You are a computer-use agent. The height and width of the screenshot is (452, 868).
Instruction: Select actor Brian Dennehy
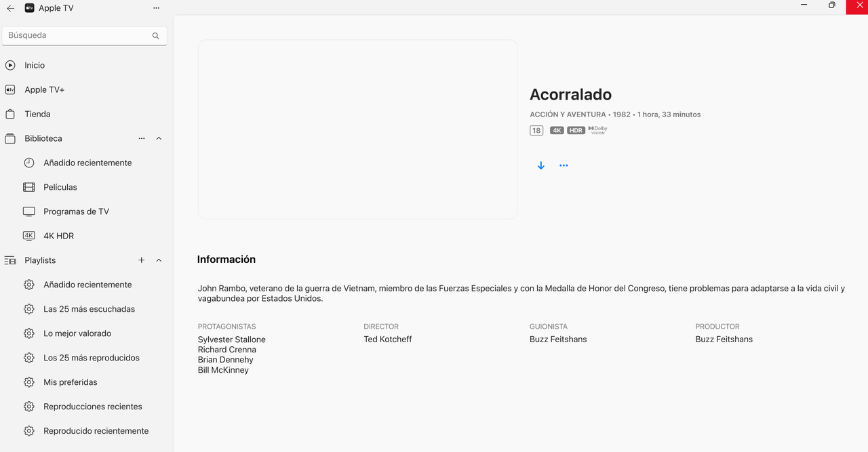coord(226,360)
